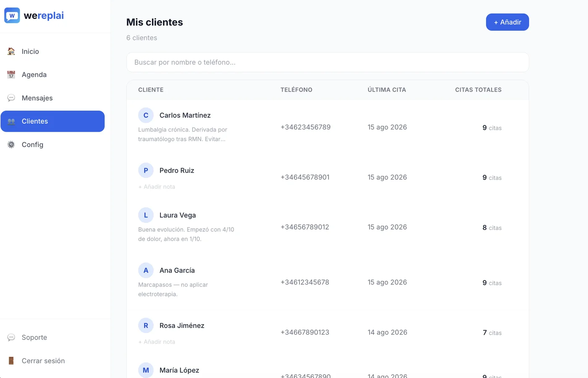This screenshot has height=378, width=588.
Task: Click the Cerrar sesión door icon
Action: point(11,361)
